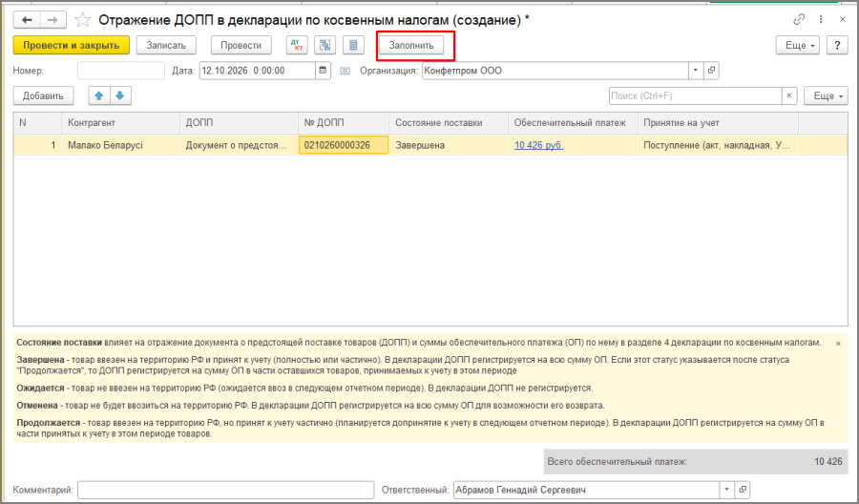This screenshot has height=504, width=859.
Task: Click Провести и закрыть button
Action: [x=72, y=46]
